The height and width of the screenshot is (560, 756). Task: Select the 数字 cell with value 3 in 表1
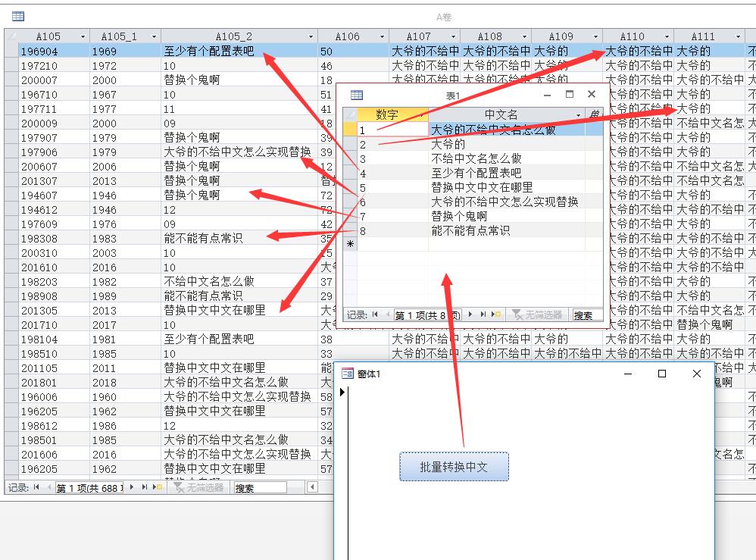(392, 158)
